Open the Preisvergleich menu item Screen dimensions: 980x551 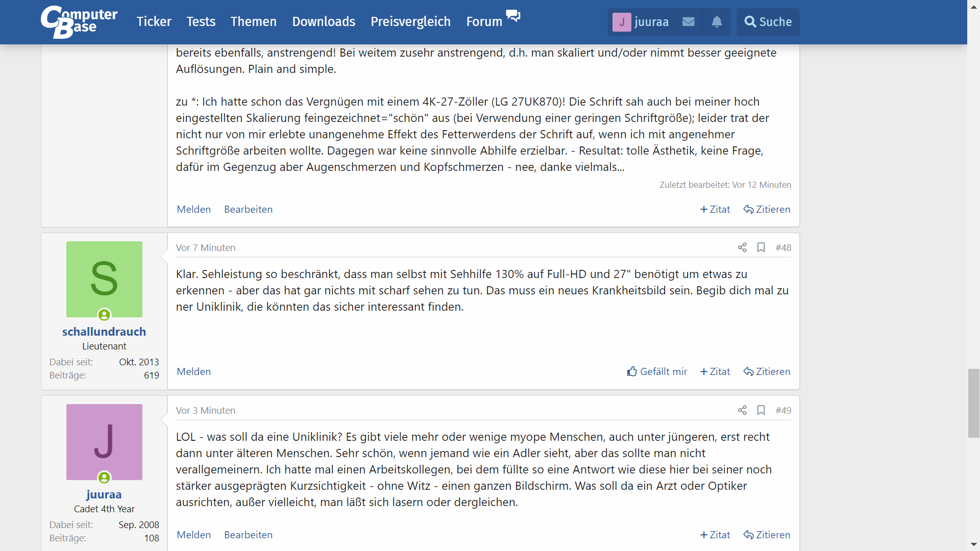tap(410, 22)
